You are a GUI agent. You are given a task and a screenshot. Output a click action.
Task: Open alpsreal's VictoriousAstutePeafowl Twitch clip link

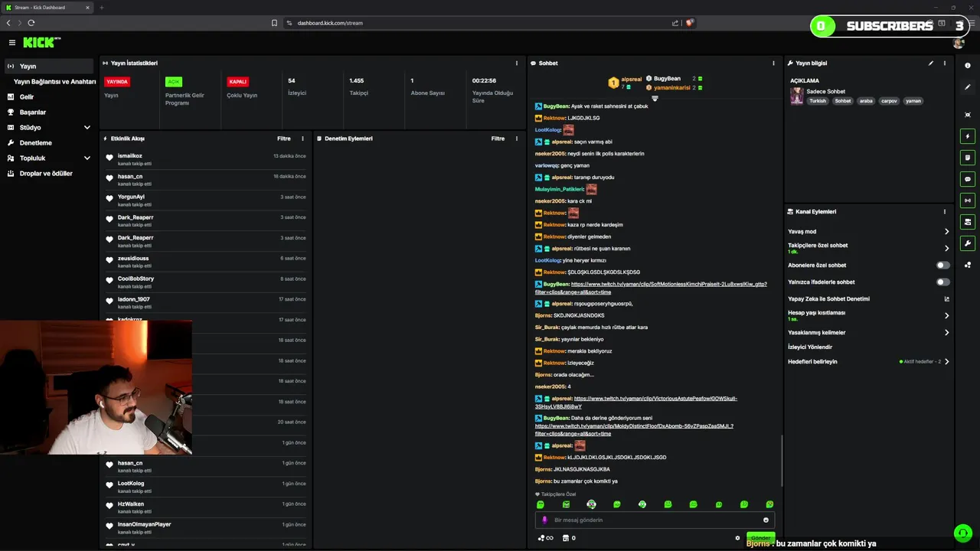click(636, 403)
